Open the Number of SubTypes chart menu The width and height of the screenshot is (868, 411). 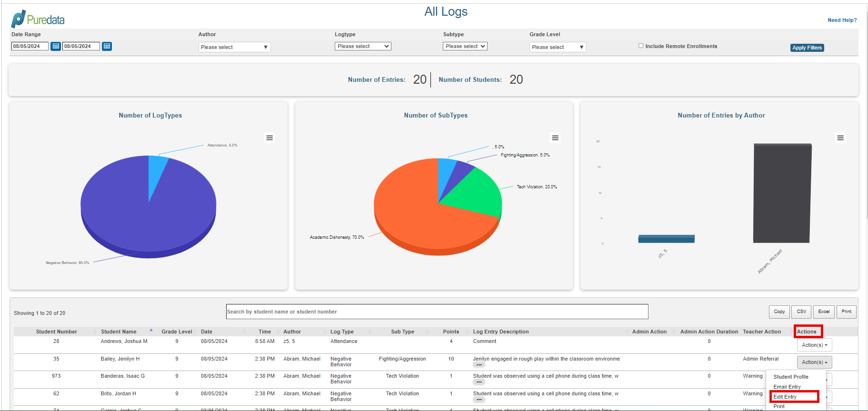[555, 138]
